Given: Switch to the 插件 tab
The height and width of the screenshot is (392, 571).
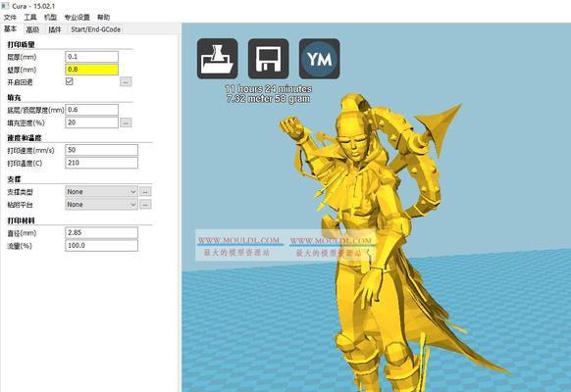Looking at the screenshot, I should pos(55,29).
